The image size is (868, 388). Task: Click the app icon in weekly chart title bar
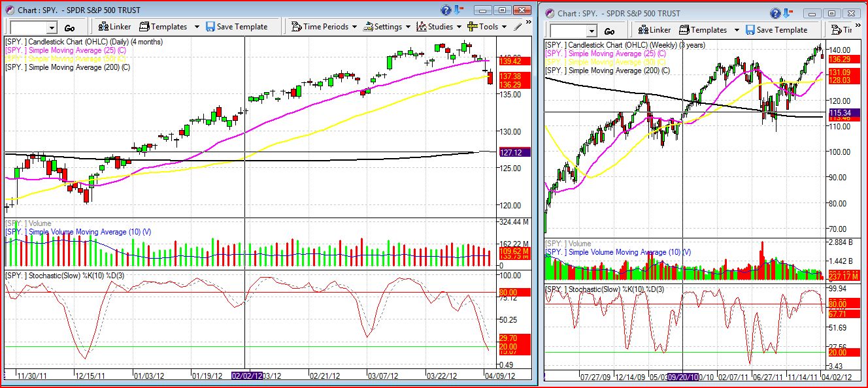click(550, 13)
